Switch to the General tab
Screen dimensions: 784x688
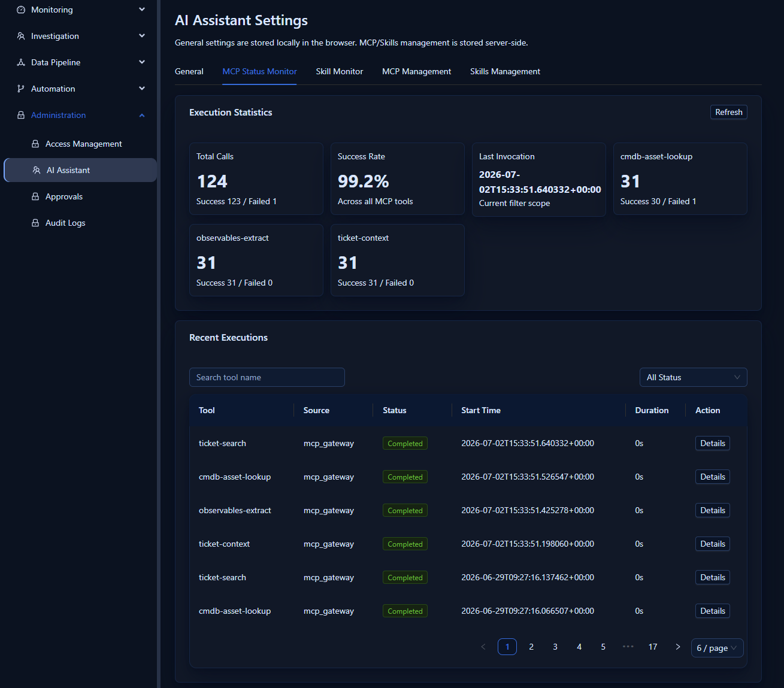point(189,71)
